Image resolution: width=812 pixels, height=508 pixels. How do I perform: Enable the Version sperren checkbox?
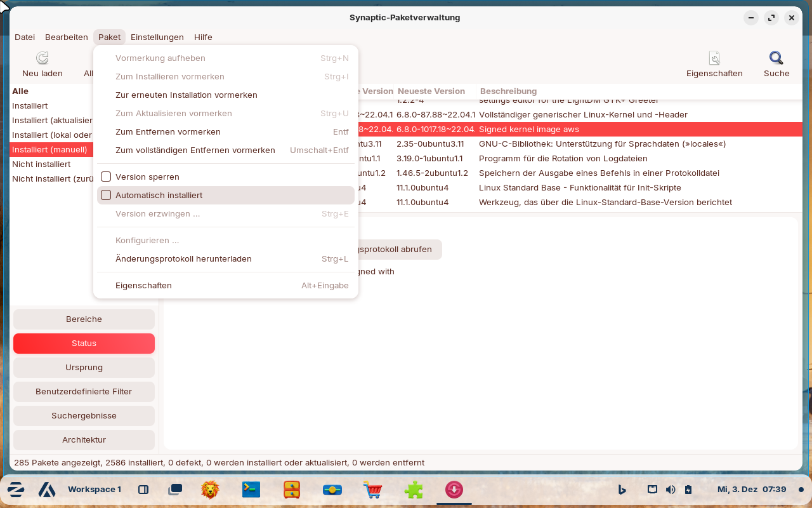106,177
